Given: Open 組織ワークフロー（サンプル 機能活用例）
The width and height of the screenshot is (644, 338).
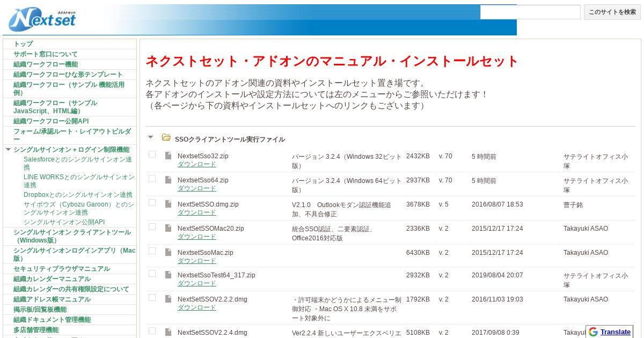Looking at the screenshot, I should (69, 89).
